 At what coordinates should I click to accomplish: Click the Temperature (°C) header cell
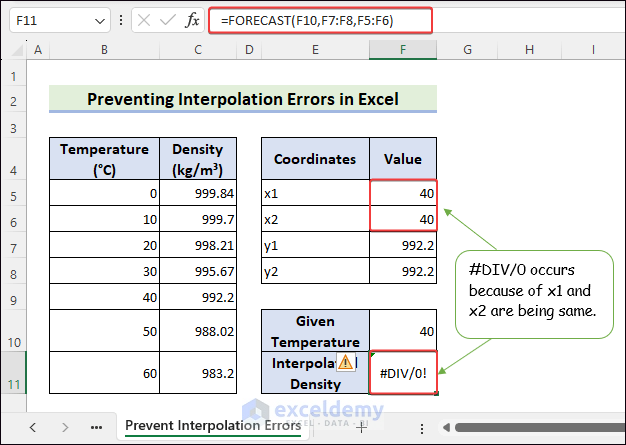pyautogui.click(x=104, y=159)
